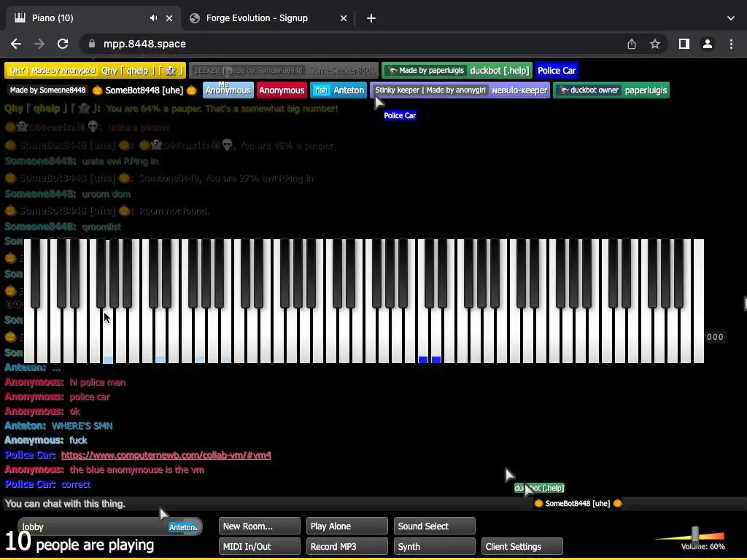Click the 'Volume: 60%' label
747x560 pixels.
click(703, 547)
